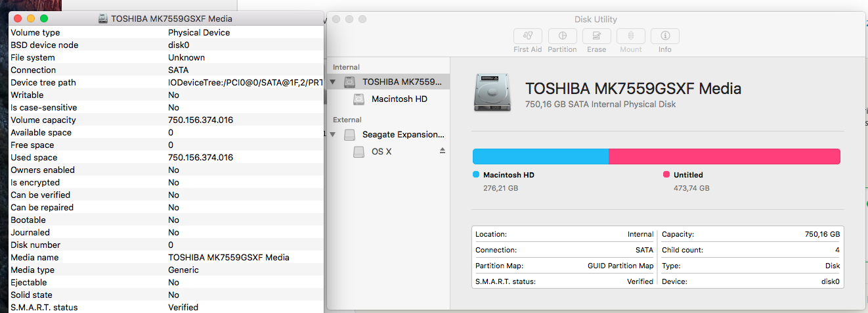
Task: Click the Used space value in info window
Action: click(x=201, y=157)
